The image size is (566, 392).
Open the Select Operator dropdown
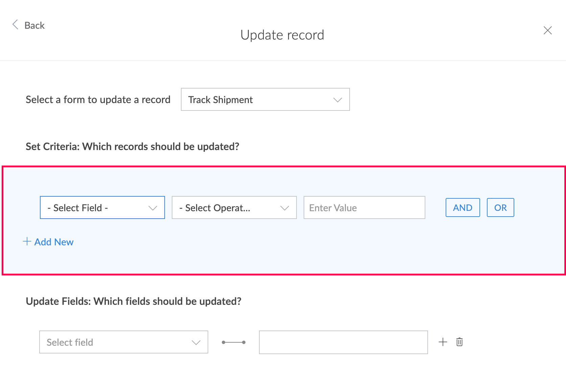234,207
